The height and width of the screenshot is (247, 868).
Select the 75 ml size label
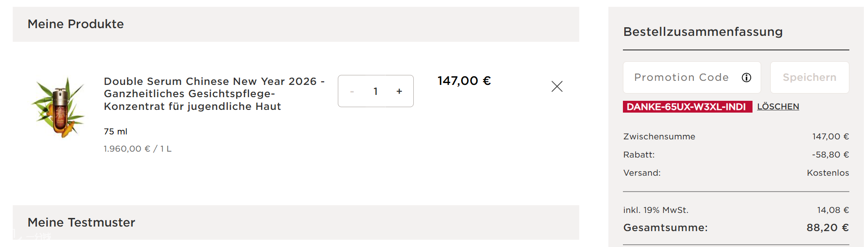[115, 132]
